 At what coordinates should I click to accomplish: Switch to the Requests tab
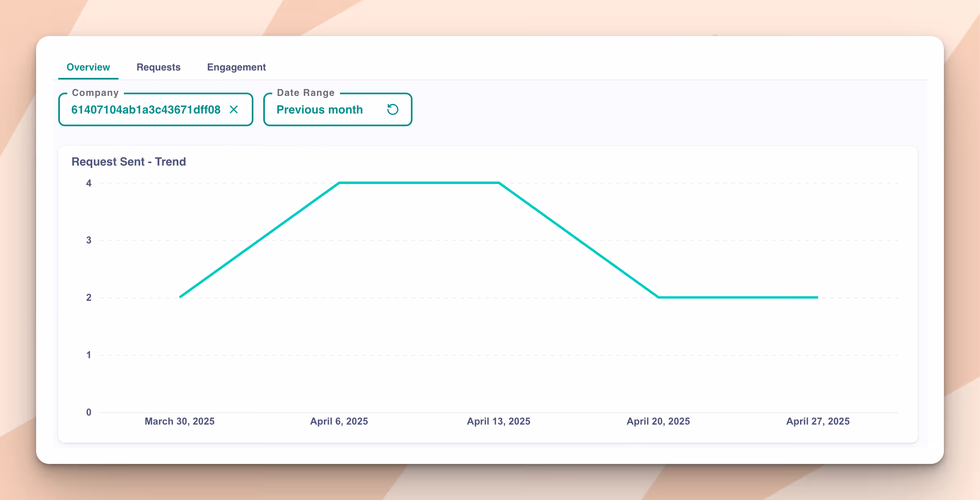158,67
